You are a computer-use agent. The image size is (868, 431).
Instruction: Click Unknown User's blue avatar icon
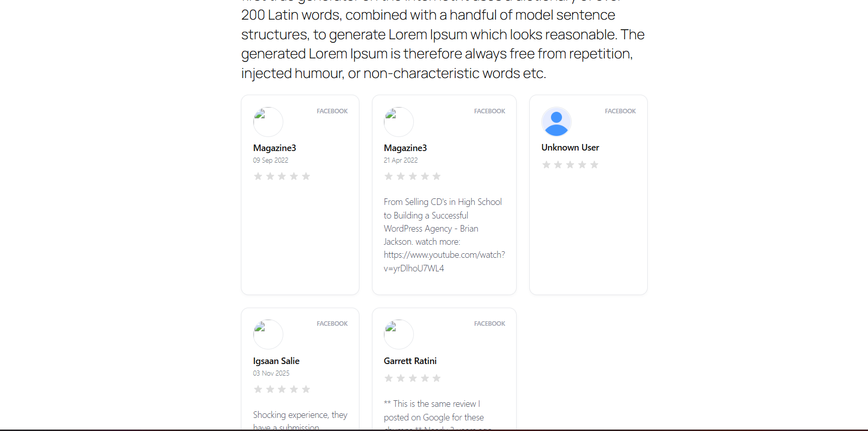pos(556,122)
